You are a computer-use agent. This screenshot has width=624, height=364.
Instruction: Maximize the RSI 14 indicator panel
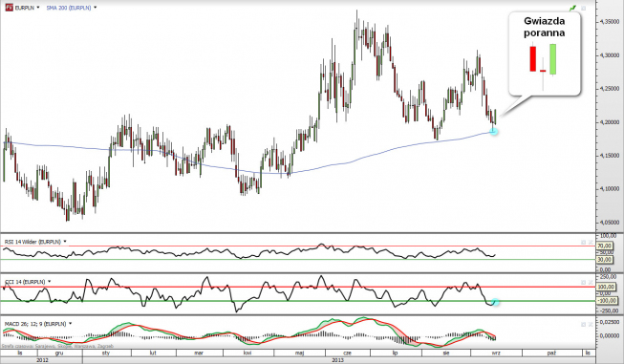coord(584,242)
